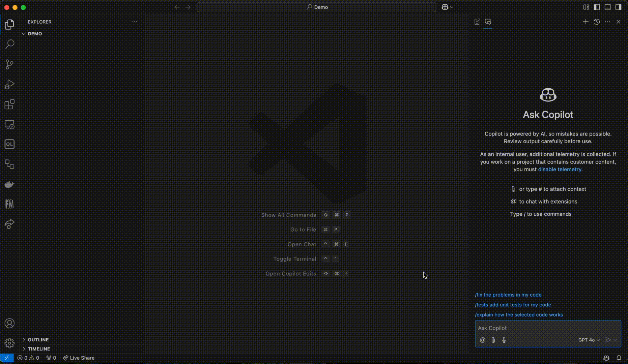
Task: Open Explorer views and more actions
Action: (x=134, y=22)
